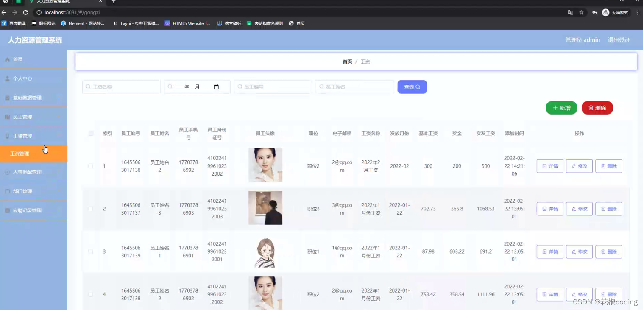This screenshot has height=310, width=644.
Task: Click 首页 in the breadcrumb
Action: pyautogui.click(x=347, y=61)
